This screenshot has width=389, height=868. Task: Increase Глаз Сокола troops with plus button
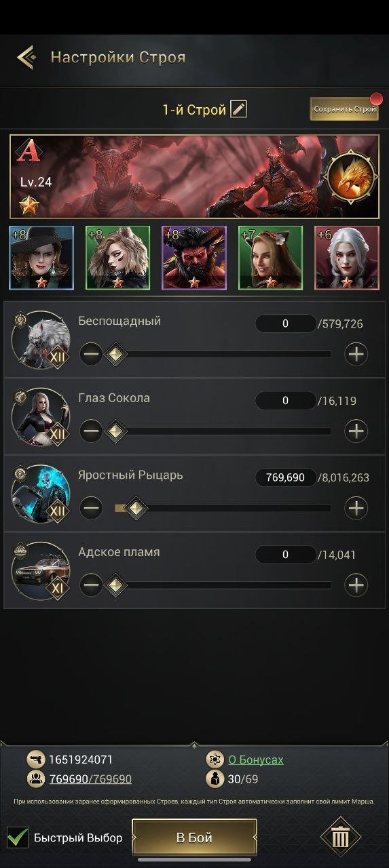coord(356,431)
